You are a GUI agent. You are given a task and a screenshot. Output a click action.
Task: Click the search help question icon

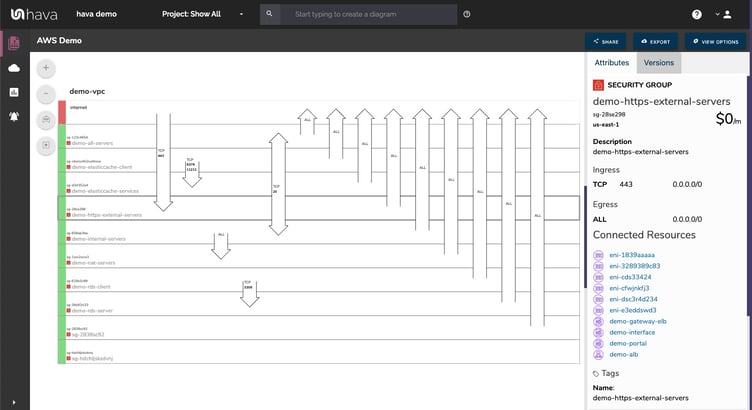pos(467,14)
